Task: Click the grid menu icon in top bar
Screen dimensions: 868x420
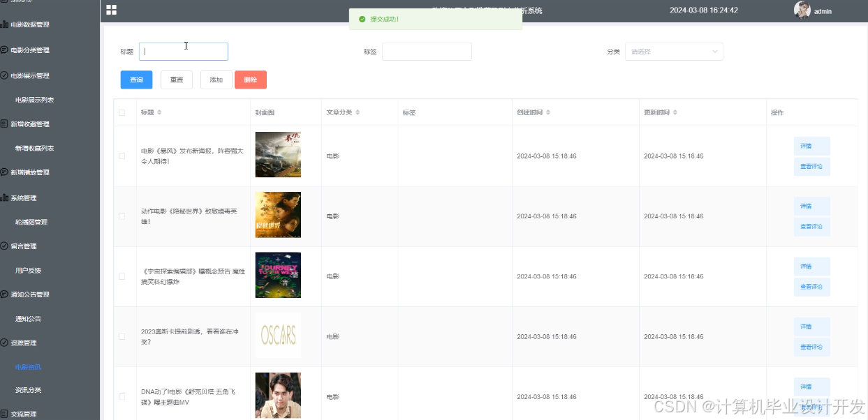Action: click(111, 10)
